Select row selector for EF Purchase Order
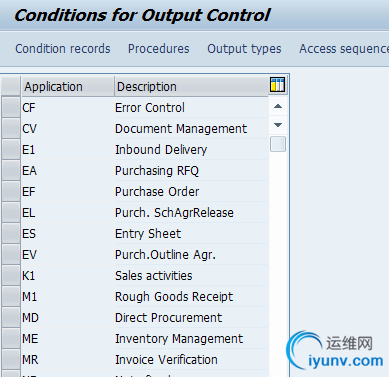Image resolution: width=389 pixels, height=377 pixels. (x=11, y=191)
